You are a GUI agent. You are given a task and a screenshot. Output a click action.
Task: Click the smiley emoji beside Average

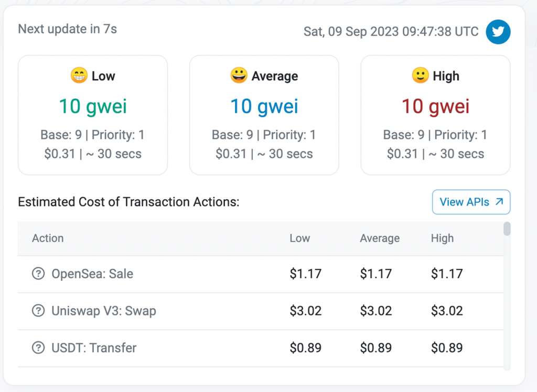(239, 76)
